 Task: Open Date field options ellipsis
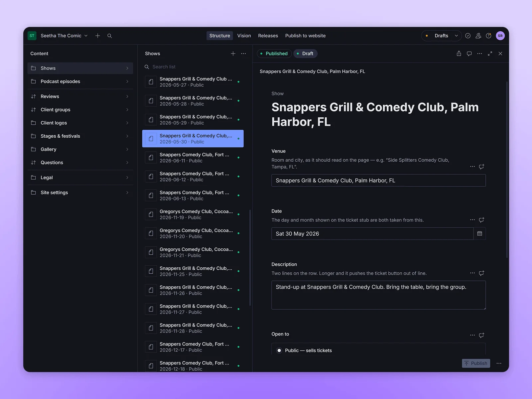pos(472,220)
